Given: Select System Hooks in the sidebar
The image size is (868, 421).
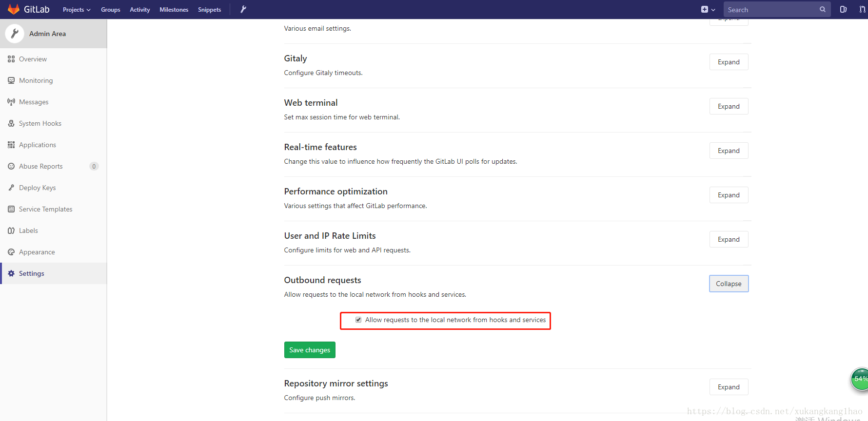Looking at the screenshot, I should pyautogui.click(x=53, y=123).
